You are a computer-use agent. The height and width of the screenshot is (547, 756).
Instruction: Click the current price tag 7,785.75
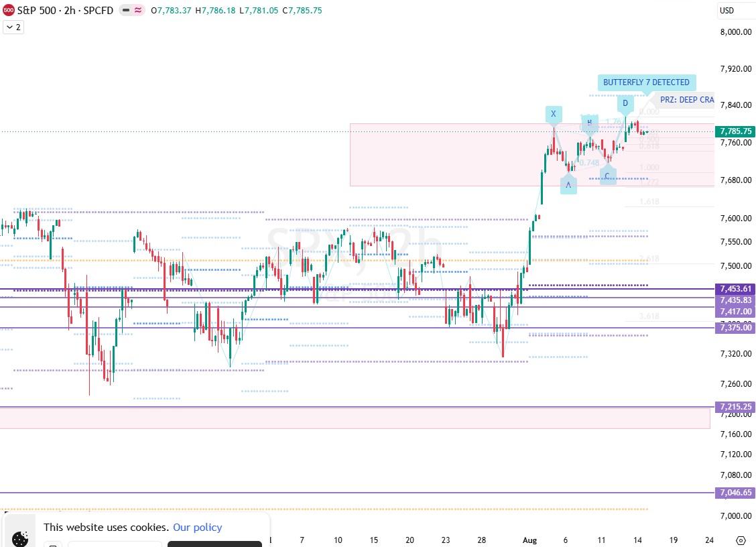coord(735,131)
